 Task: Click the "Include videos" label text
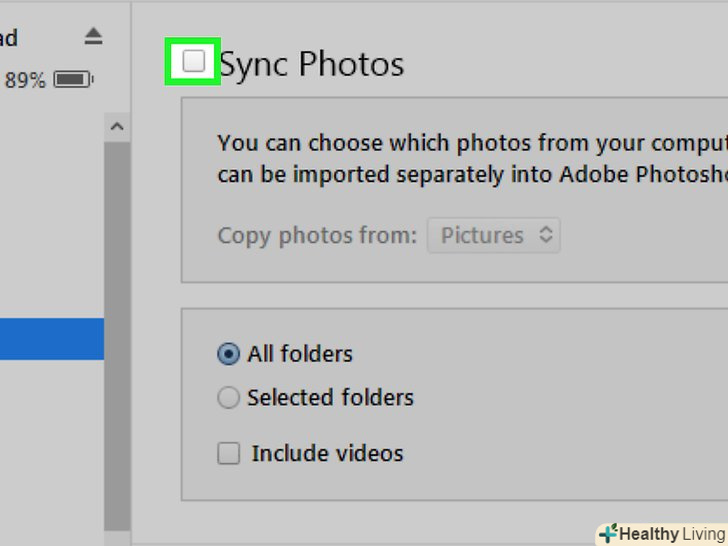(x=327, y=454)
